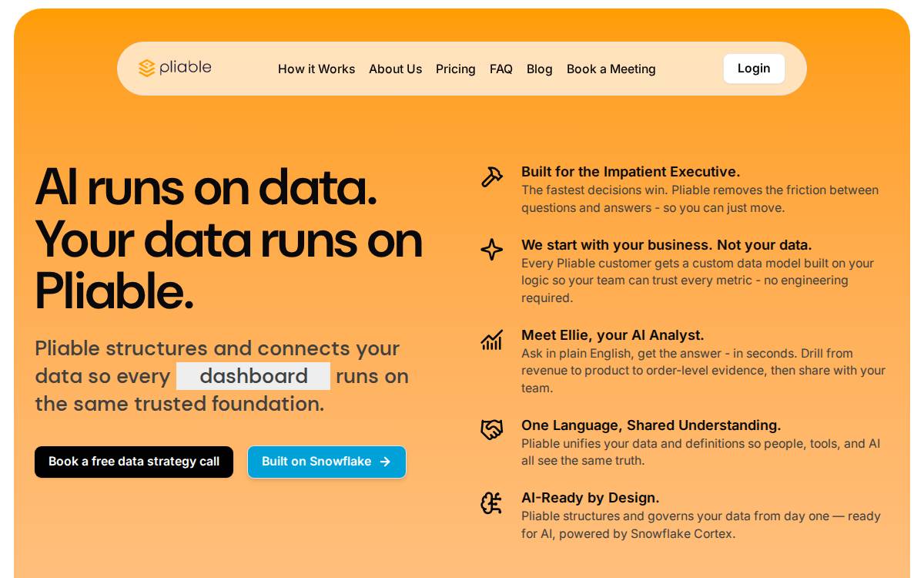Click text 'the same trusted foundation.'

coord(179,404)
